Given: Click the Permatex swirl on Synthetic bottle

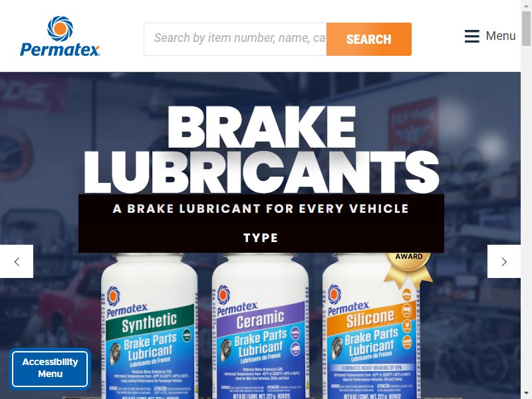Looking at the screenshot, I should 114,296.
